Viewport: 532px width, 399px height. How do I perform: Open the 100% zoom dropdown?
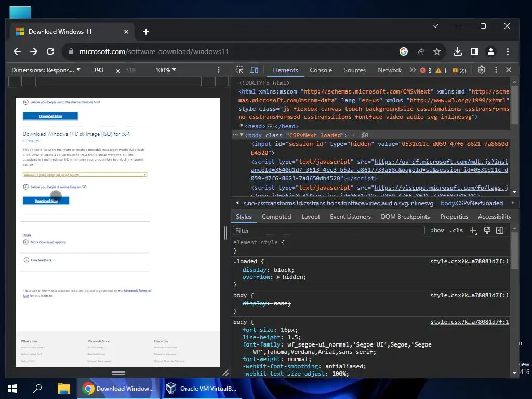166,70
